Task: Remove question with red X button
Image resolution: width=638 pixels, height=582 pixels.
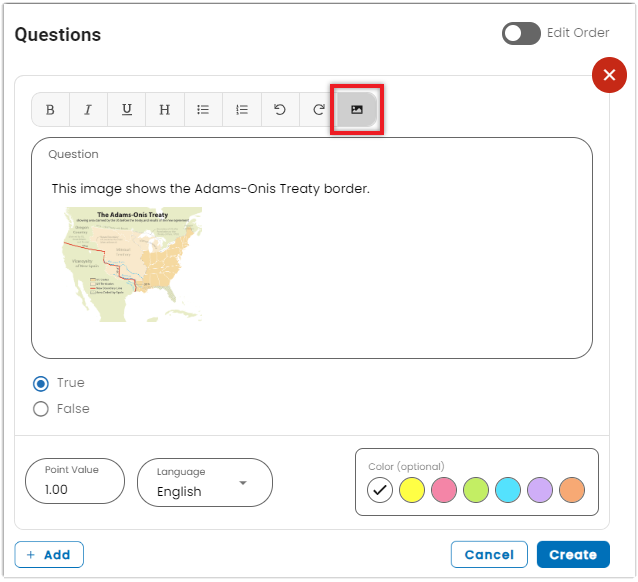Action: [609, 75]
